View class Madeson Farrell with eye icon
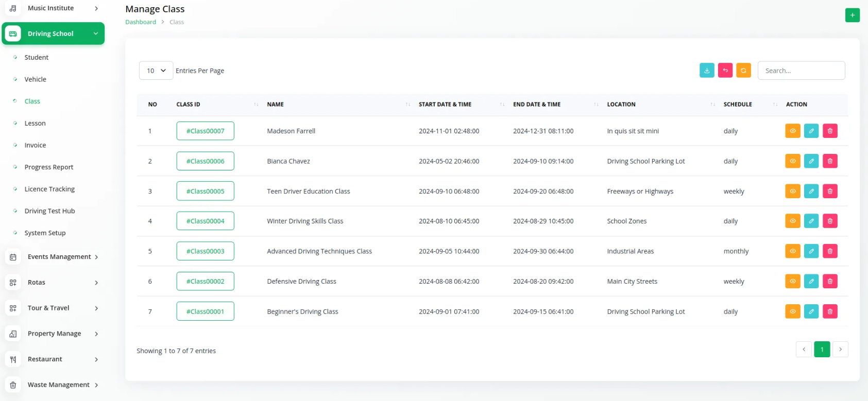The image size is (868, 401). pos(792,131)
